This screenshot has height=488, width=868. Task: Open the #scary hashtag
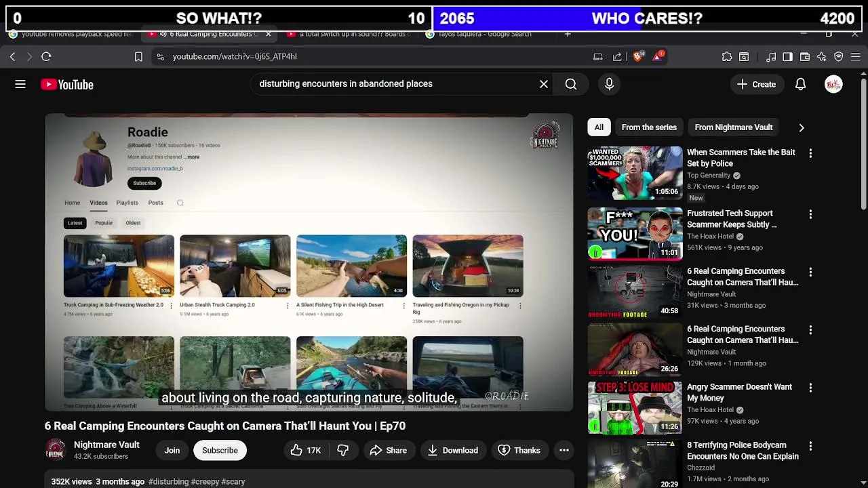233,482
